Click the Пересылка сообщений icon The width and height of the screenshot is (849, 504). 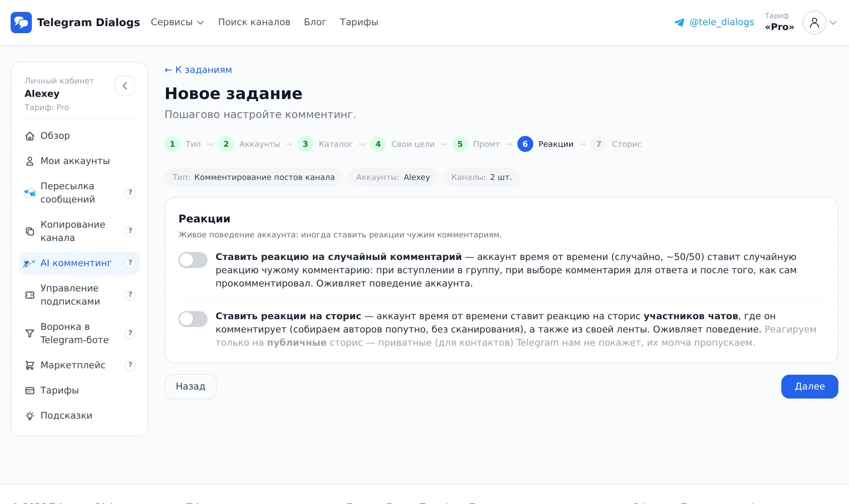click(x=30, y=193)
